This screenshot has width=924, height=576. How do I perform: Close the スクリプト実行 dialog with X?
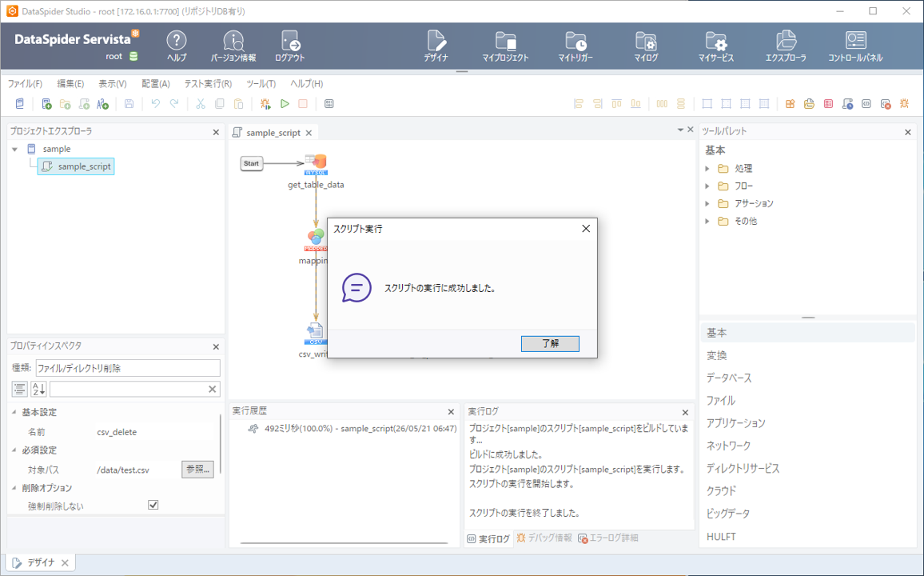586,229
